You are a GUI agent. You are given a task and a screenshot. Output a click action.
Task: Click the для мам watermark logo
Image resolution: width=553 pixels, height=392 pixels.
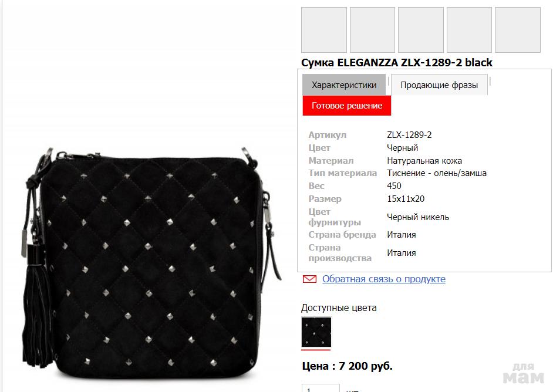pos(524,373)
